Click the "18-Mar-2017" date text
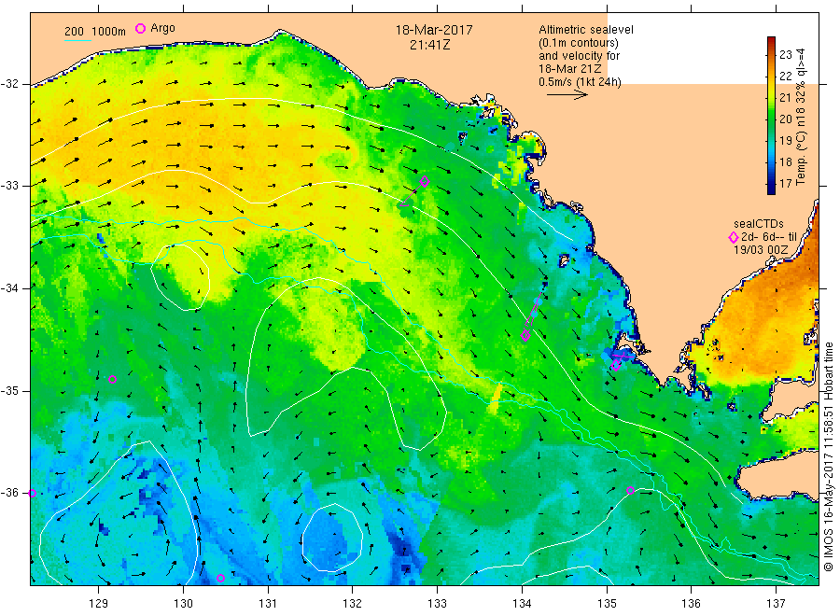 (434, 30)
